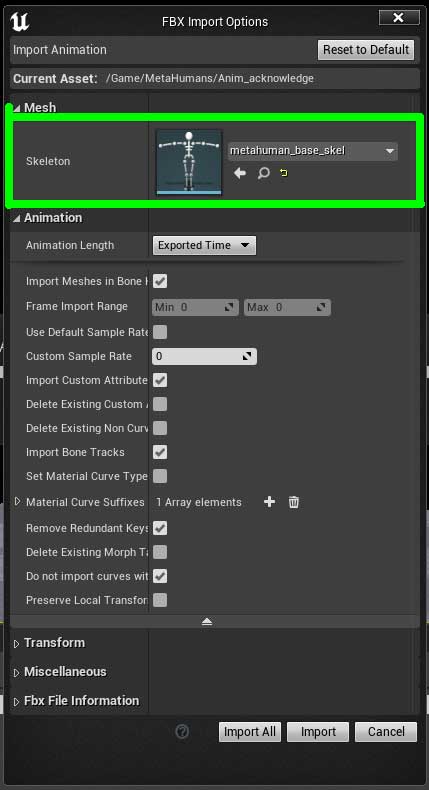Delete Material Curve Suffixes array via trash
429x790 pixels.
tap(293, 502)
